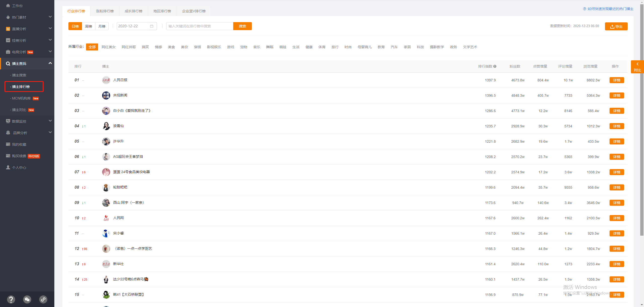Select the 周榜 toggle
Screen dimensions: 644x307
point(89,26)
